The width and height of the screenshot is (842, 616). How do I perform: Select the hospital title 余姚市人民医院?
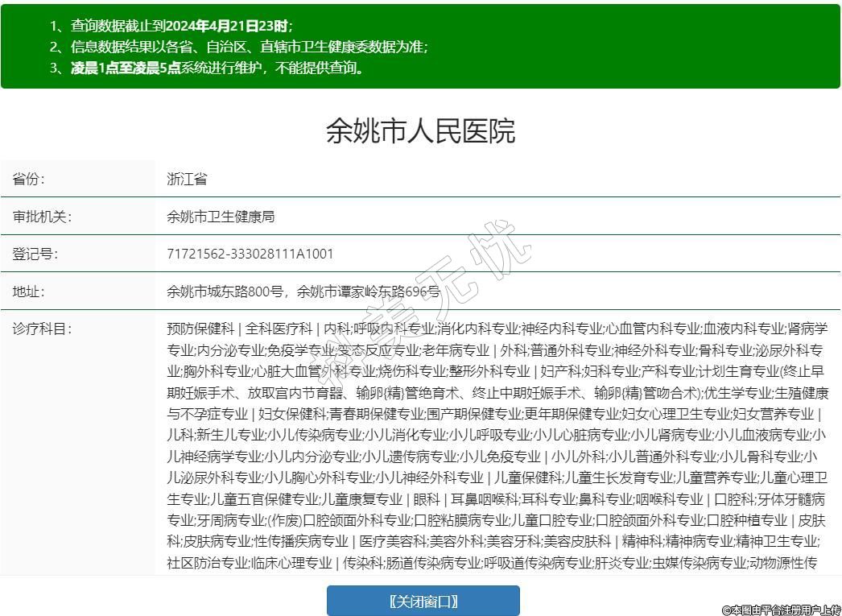point(420,130)
